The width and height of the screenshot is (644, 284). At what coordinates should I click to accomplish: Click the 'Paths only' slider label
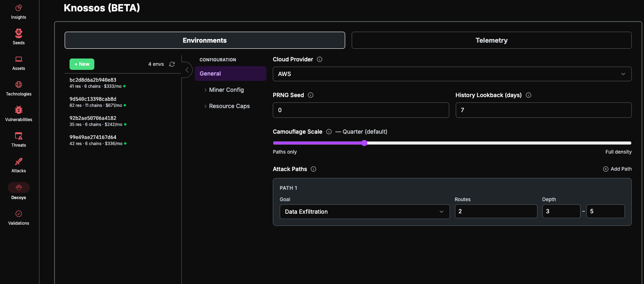click(285, 152)
